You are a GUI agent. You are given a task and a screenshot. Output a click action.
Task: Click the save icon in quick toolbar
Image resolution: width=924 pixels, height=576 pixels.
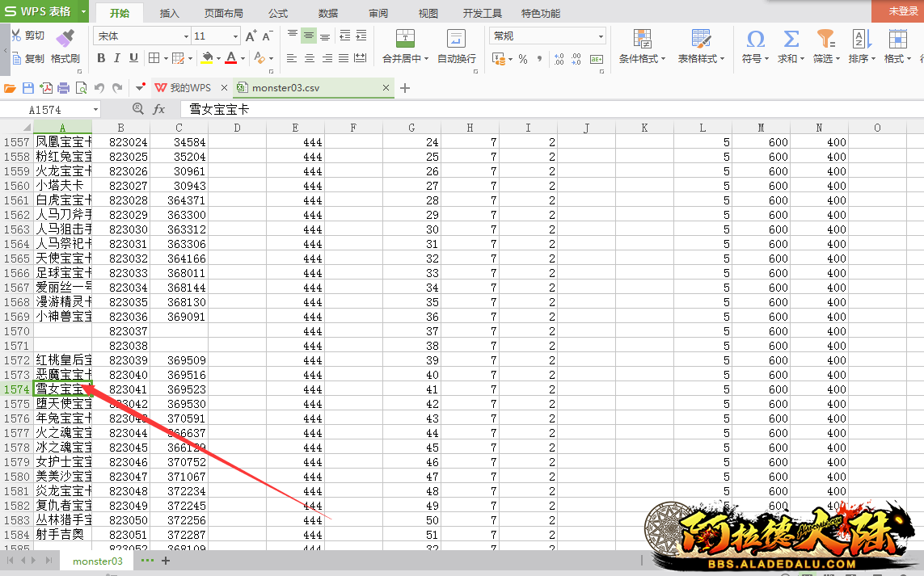[28, 88]
